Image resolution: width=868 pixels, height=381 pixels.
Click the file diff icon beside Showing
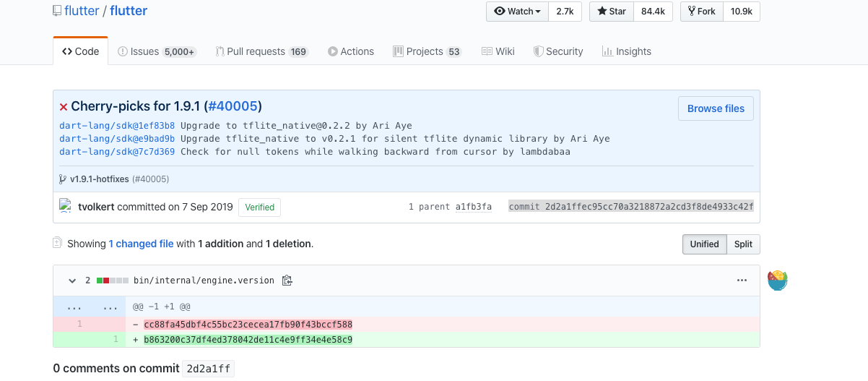tap(58, 244)
